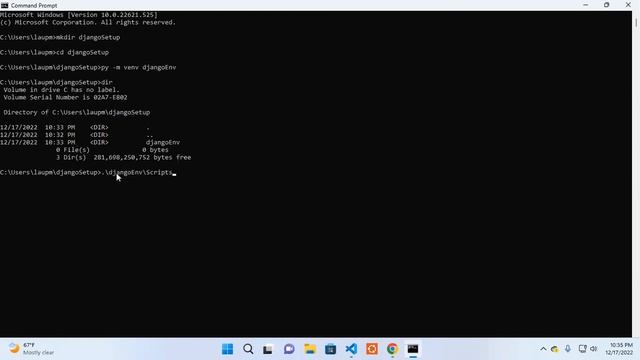Image resolution: width=640 pixels, height=360 pixels.
Task: Click 'Volume Serial Number is 02A7-E802' line
Action: 65,97
